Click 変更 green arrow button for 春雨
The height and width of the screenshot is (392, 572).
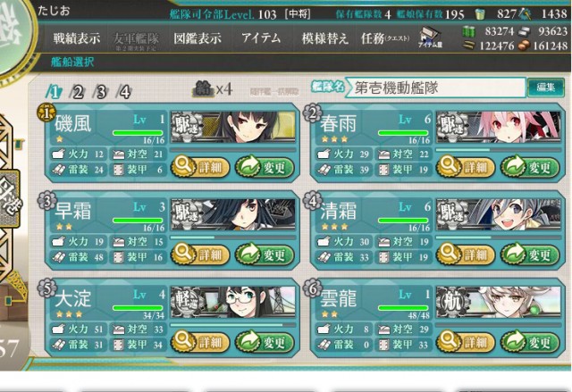pyautogui.click(x=530, y=167)
